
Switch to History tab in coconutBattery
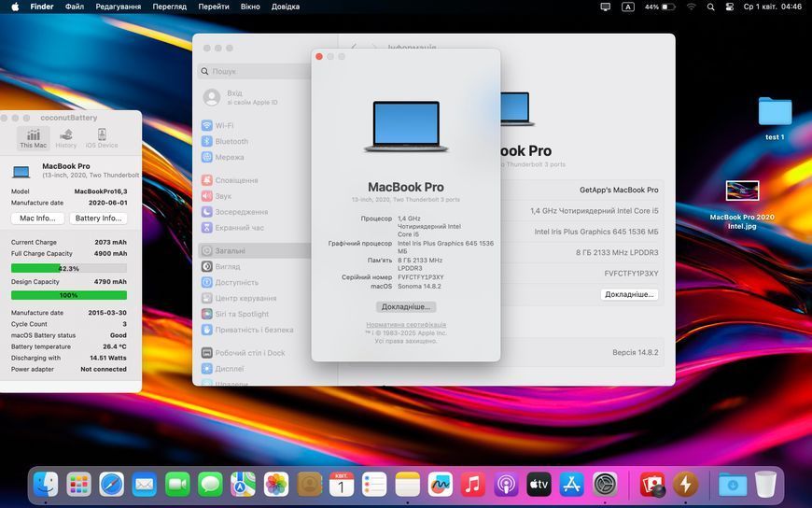pos(65,138)
